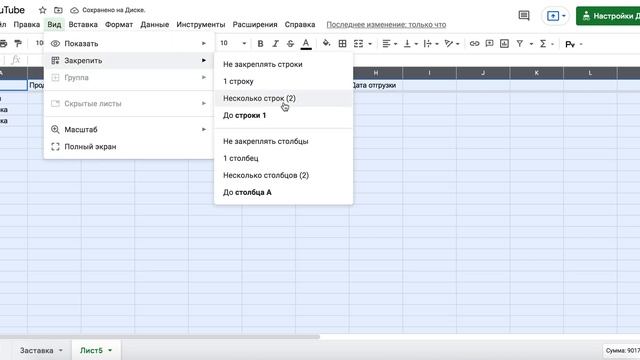Screen dimensions: 640x360
Task: Open Заставка tab dropdown arrow
Action: tap(61, 350)
